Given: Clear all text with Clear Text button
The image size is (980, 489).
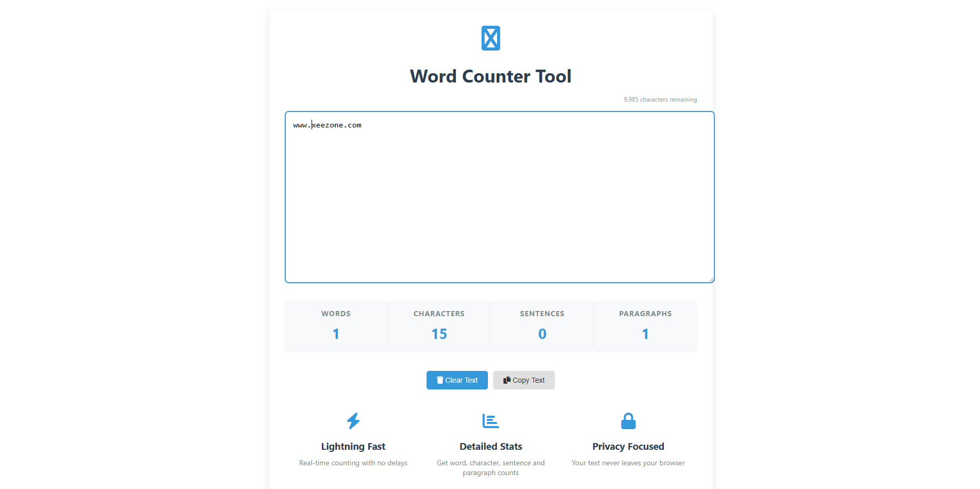Looking at the screenshot, I should tap(457, 380).
